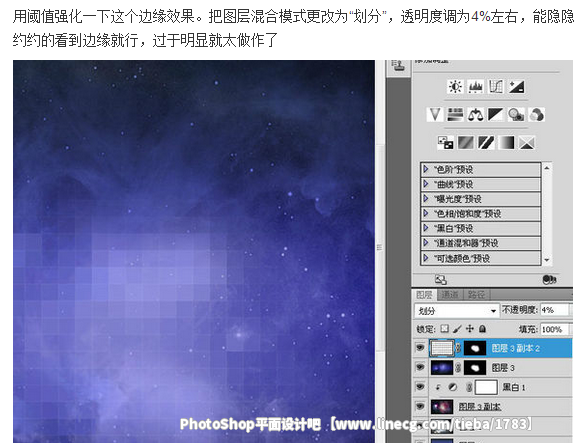Expand the "可选颜色"预设 list

tap(426, 258)
